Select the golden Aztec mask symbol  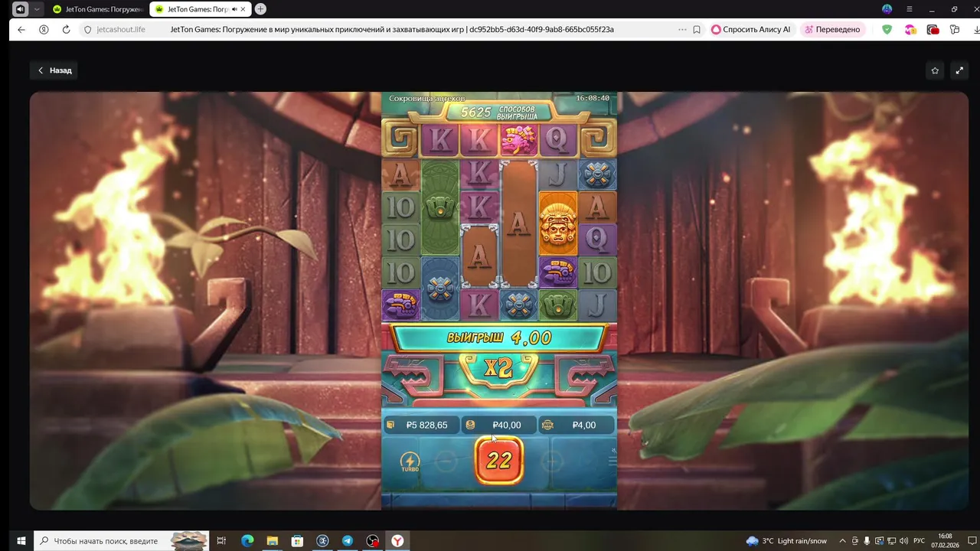pyautogui.click(x=558, y=223)
